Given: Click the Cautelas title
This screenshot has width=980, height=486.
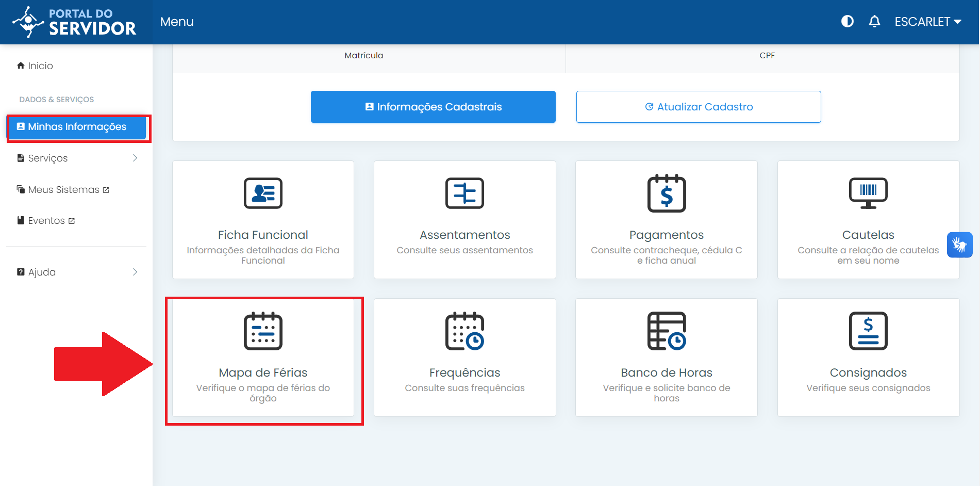Looking at the screenshot, I should pos(868,235).
